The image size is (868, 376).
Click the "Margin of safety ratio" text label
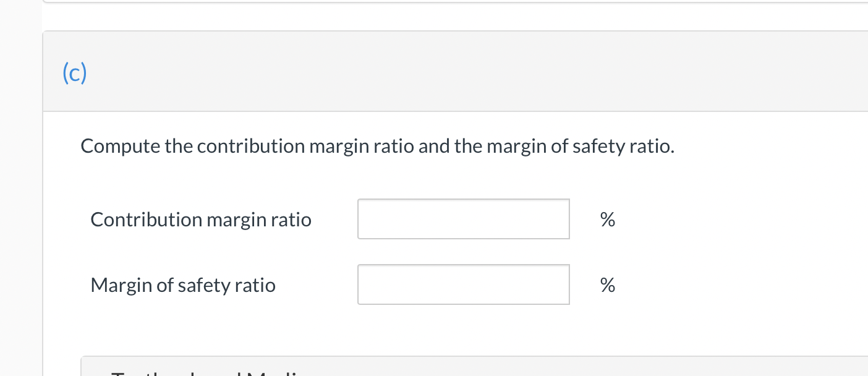(182, 285)
